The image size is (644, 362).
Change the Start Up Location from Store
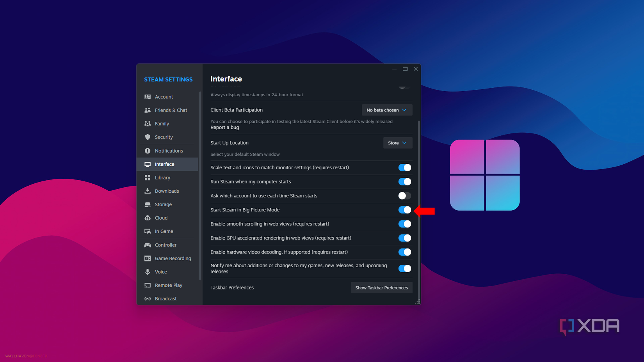(398, 143)
